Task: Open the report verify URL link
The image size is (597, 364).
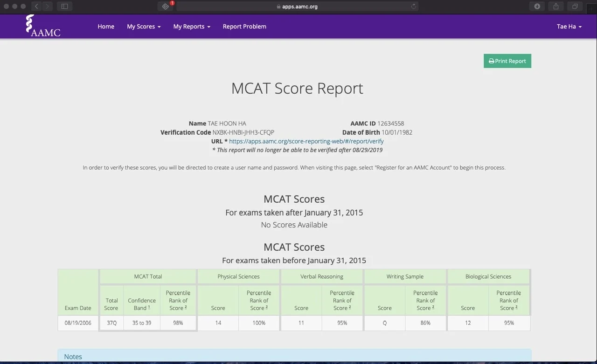Action: click(x=306, y=141)
